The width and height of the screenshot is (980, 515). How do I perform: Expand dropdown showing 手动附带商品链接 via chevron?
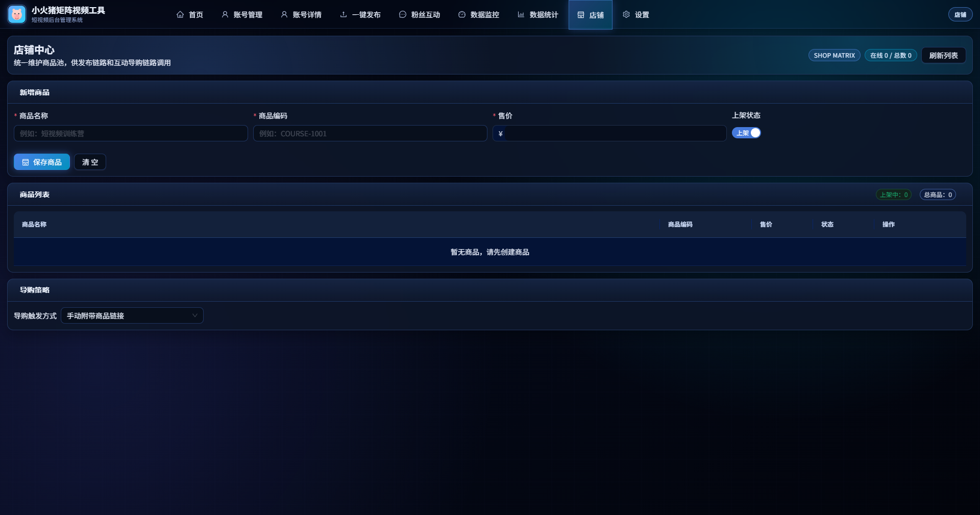click(195, 315)
